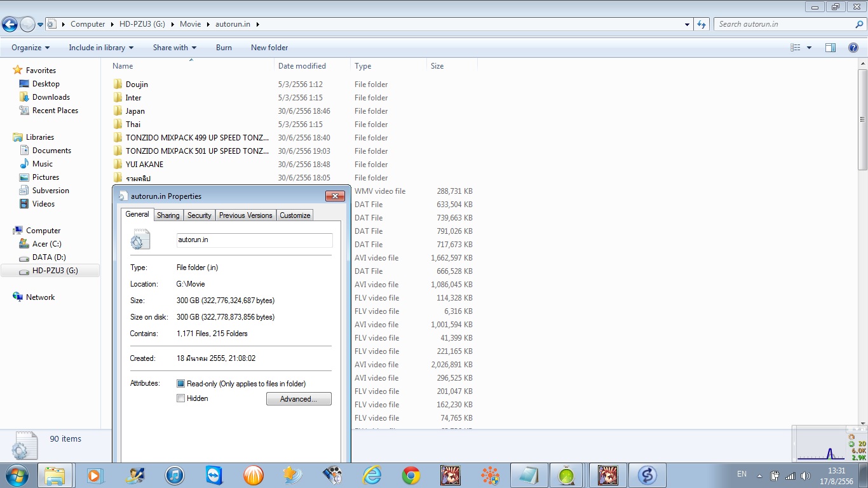This screenshot has height=488, width=868.
Task: Open Network in the navigation pane
Action: pyautogui.click(x=40, y=297)
